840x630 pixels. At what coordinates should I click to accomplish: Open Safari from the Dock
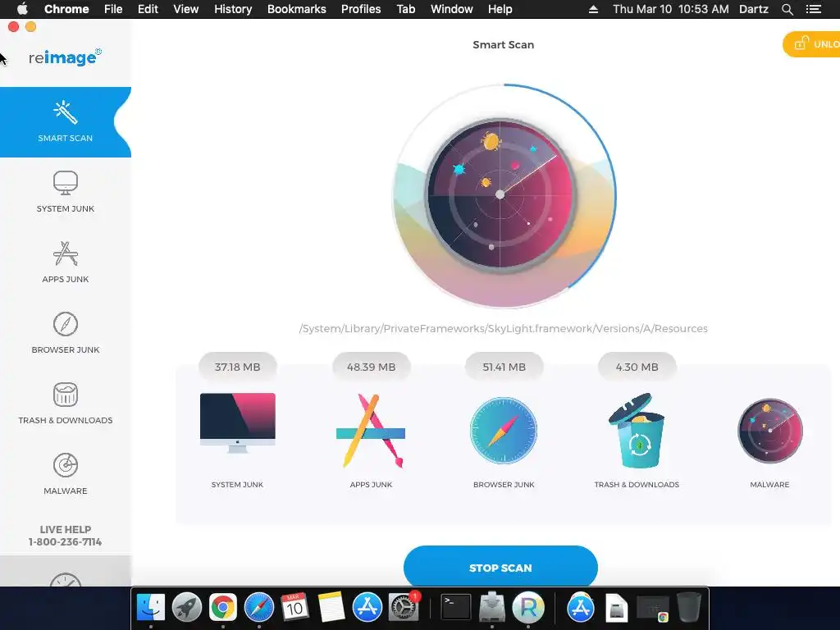[x=258, y=607]
